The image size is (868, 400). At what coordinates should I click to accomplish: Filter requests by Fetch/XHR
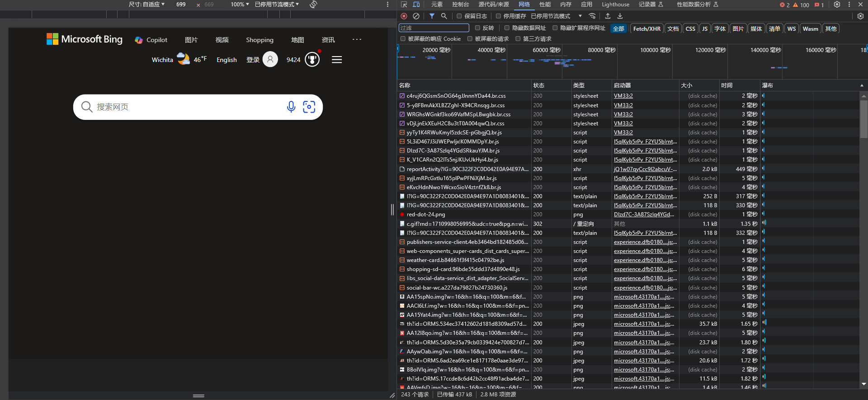[646, 29]
